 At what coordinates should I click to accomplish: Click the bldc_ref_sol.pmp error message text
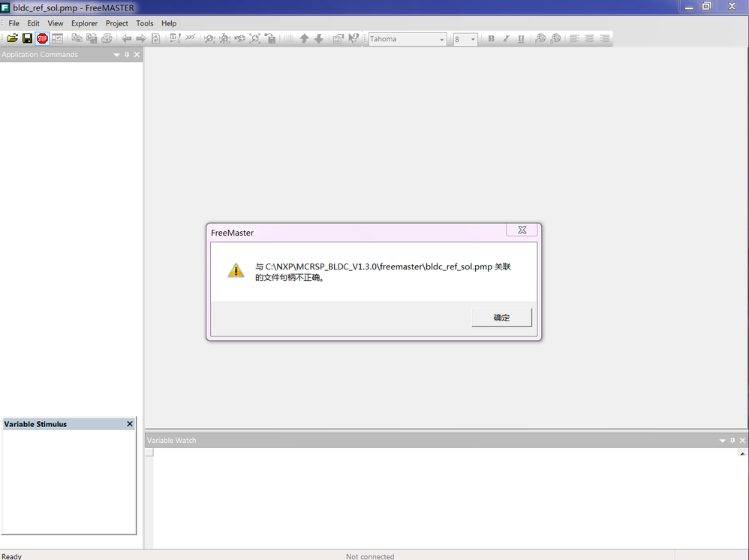pyautogui.click(x=383, y=272)
